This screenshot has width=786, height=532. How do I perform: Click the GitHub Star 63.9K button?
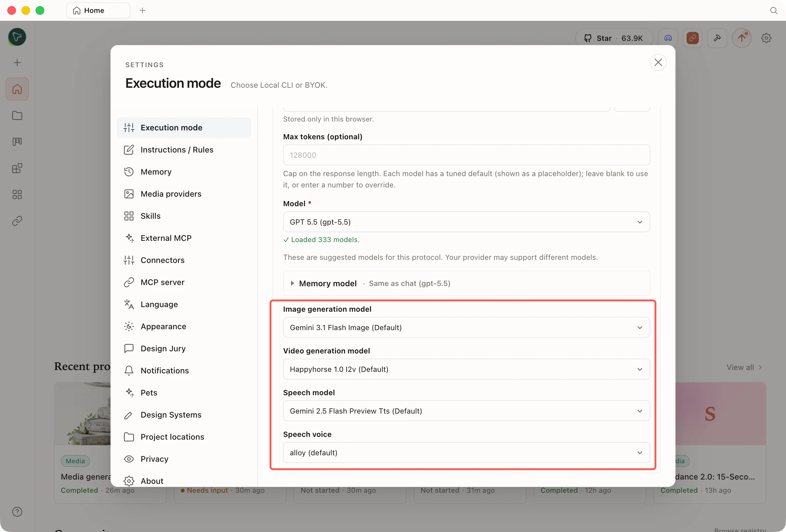click(x=613, y=38)
